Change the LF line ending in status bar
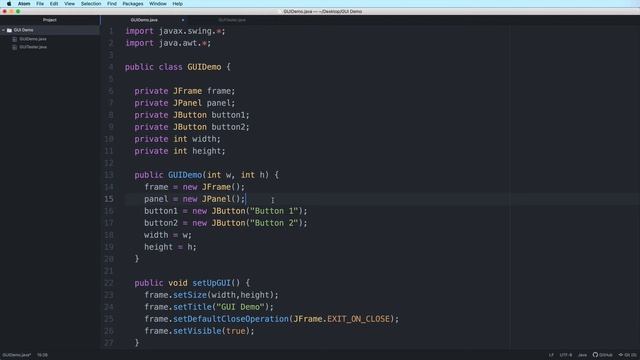This screenshot has height=360, width=640. pyautogui.click(x=551, y=355)
